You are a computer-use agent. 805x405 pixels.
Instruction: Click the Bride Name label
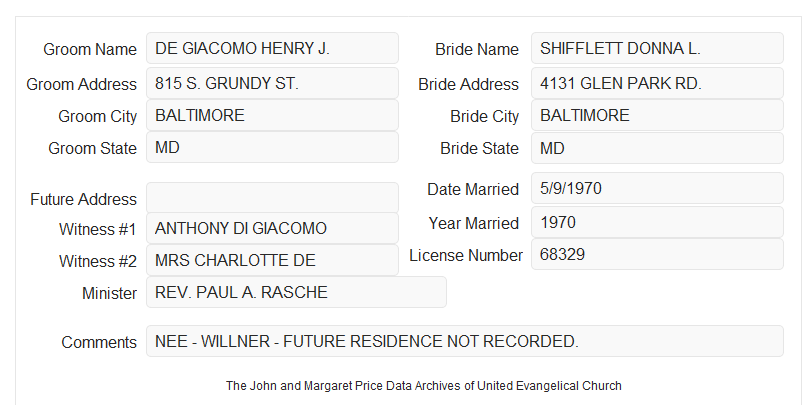point(477,49)
